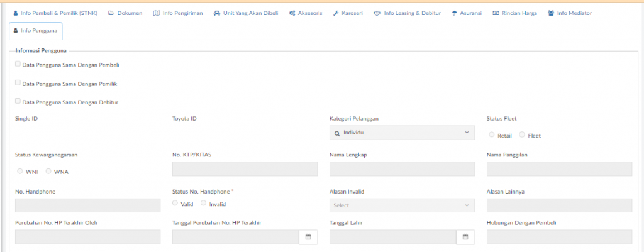This screenshot has width=644, height=252.
Task: Expand the Kategori Pelanggan dropdown
Action: point(402,133)
